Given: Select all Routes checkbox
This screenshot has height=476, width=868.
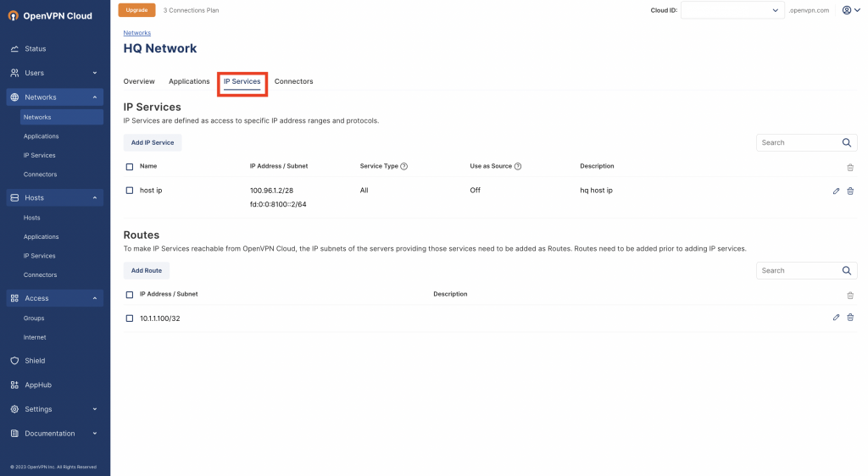Looking at the screenshot, I should click(x=130, y=296).
